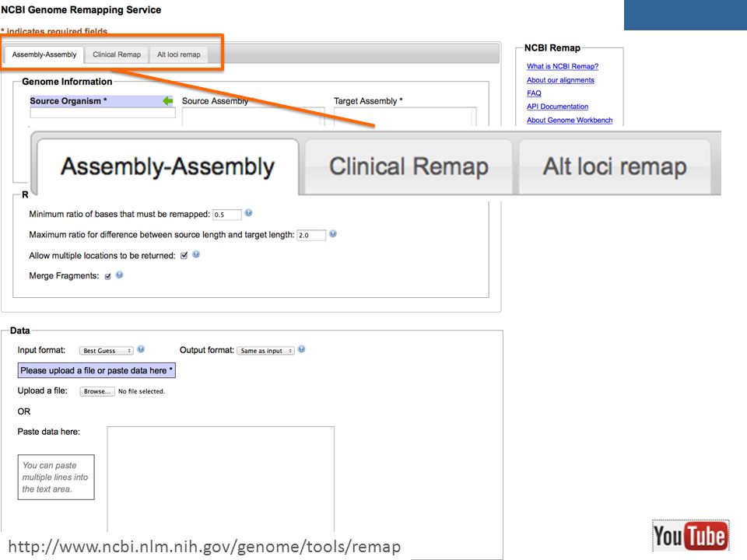Click 'Please upload a file or paste data here' label
This screenshot has width=747, height=560.
click(x=96, y=370)
